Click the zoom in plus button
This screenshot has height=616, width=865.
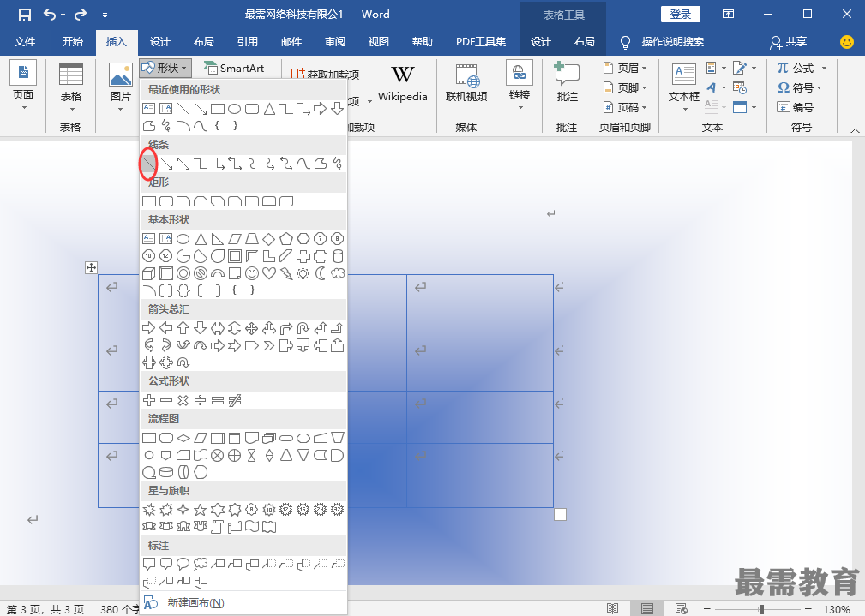[x=808, y=609]
